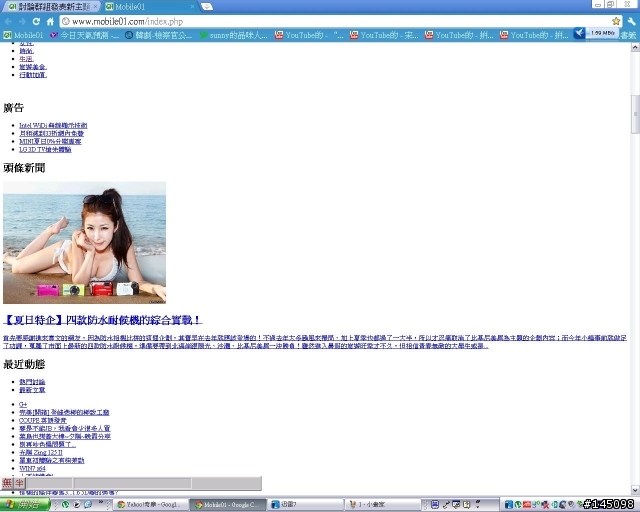Screen dimensions: 640x512
Task: Click the page scrollbar down arrow
Action: (x=635, y=489)
